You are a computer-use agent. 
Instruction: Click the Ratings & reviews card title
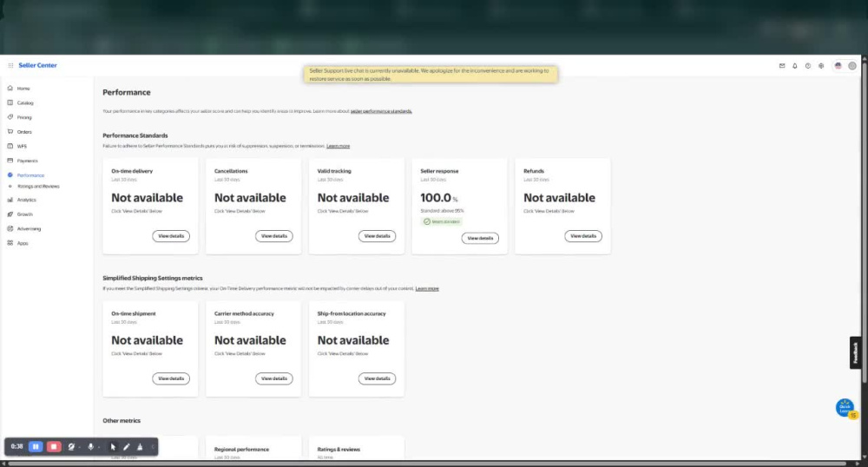coord(339,450)
